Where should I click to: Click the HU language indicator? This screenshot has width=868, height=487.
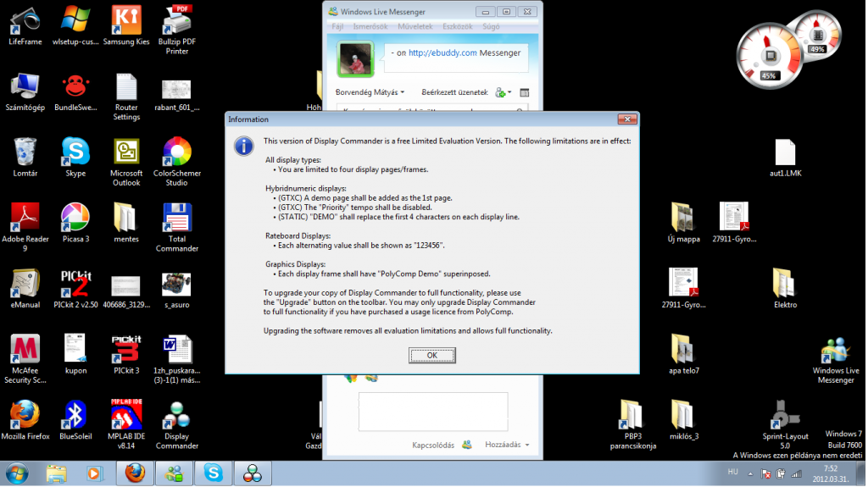pos(732,472)
